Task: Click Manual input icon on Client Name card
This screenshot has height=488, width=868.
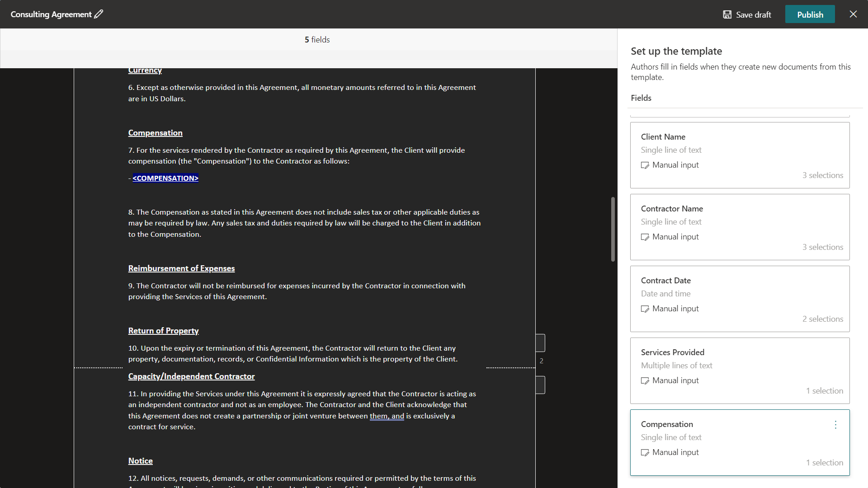Action: tap(645, 165)
